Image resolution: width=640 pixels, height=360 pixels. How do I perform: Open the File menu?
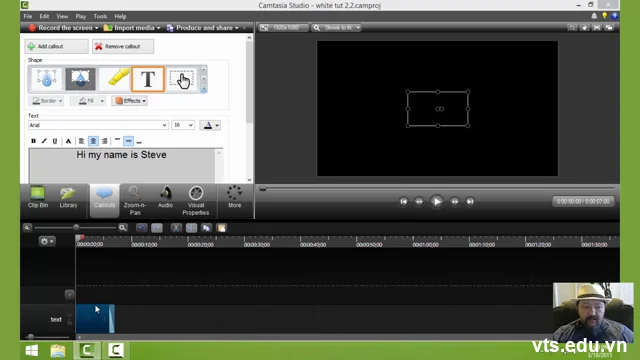(28, 16)
